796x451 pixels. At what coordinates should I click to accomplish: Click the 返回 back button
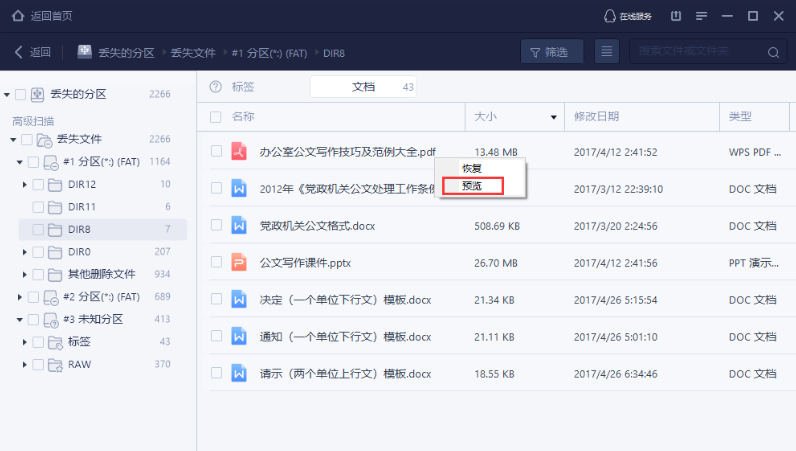tap(32, 52)
